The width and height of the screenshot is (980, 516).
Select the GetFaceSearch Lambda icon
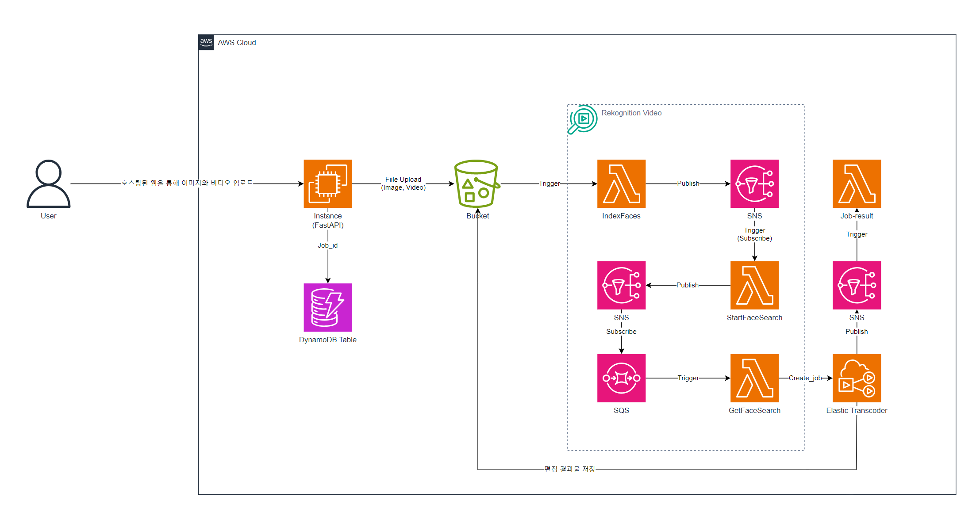coord(754,378)
